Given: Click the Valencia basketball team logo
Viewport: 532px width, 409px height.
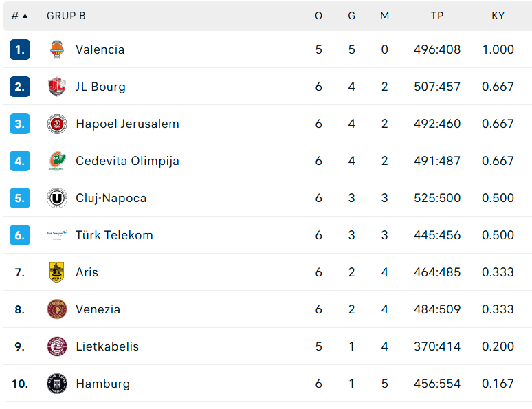Looking at the screenshot, I should [x=56, y=49].
